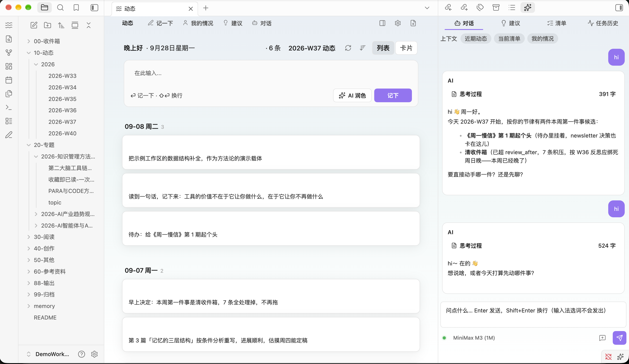
Task: Switch feed to 列表 view
Action: pos(383,48)
